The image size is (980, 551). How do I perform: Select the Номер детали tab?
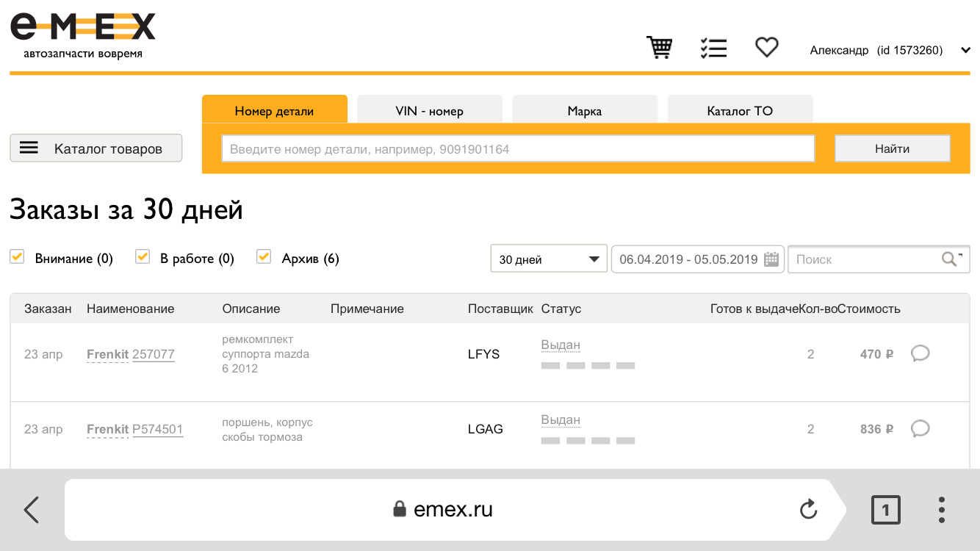tap(274, 109)
